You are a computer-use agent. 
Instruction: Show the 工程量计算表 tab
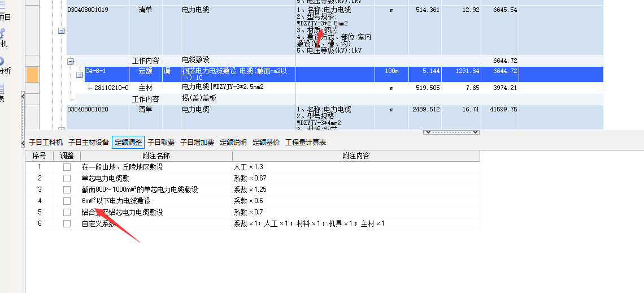[306, 143]
